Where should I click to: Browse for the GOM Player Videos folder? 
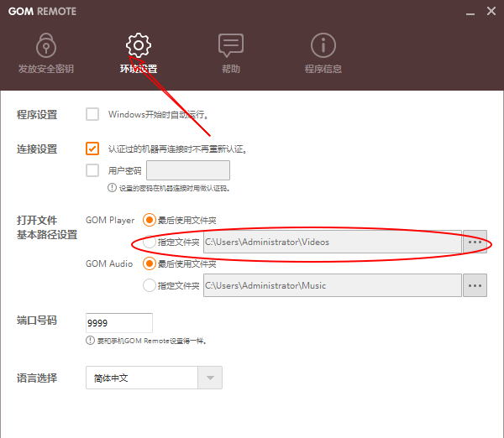(475, 242)
